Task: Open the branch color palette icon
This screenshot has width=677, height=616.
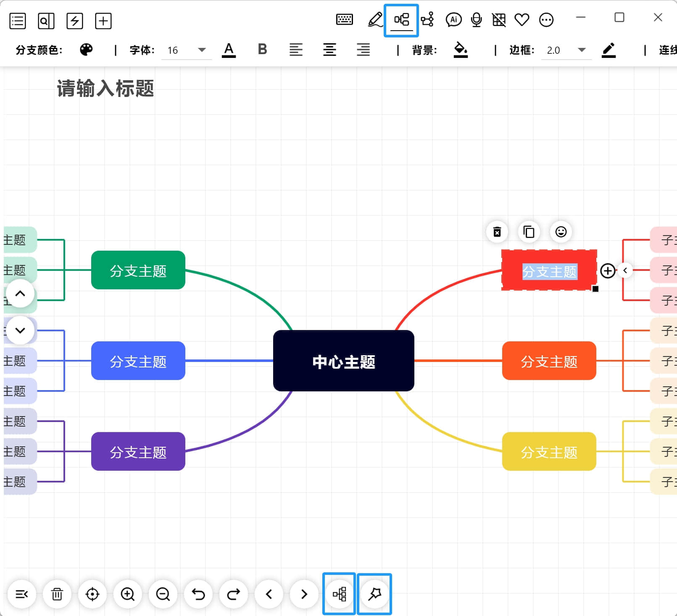Action: point(86,50)
